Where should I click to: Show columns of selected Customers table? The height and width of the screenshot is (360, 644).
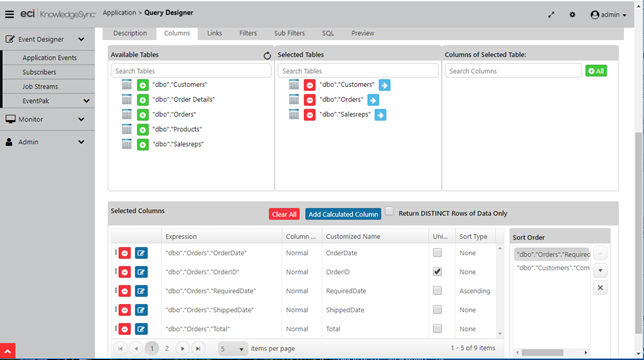(x=384, y=85)
